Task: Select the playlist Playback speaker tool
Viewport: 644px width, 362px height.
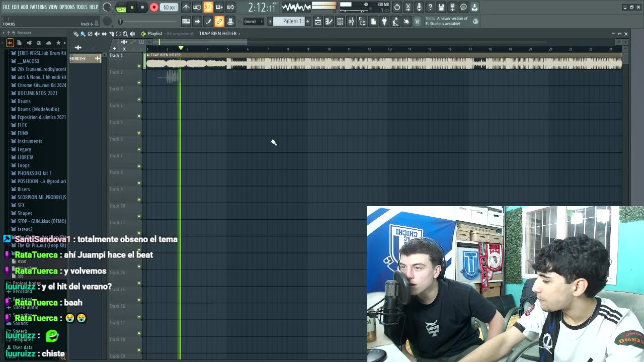Action: click(x=132, y=34)
